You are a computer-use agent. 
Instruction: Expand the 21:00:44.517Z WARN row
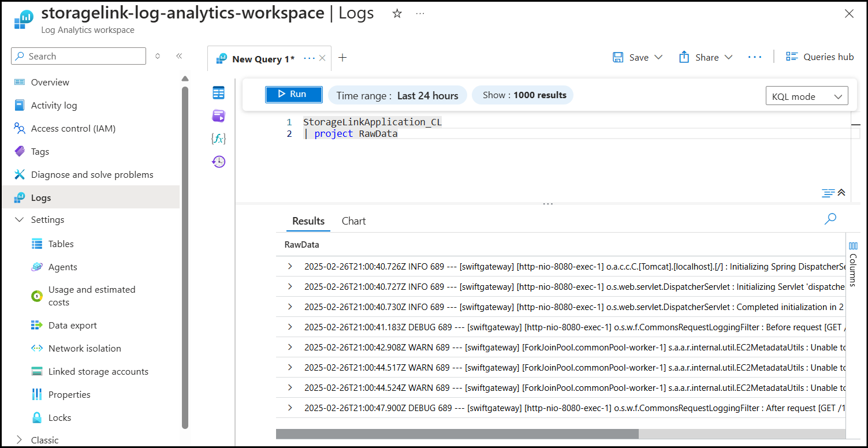click(290, 367)
